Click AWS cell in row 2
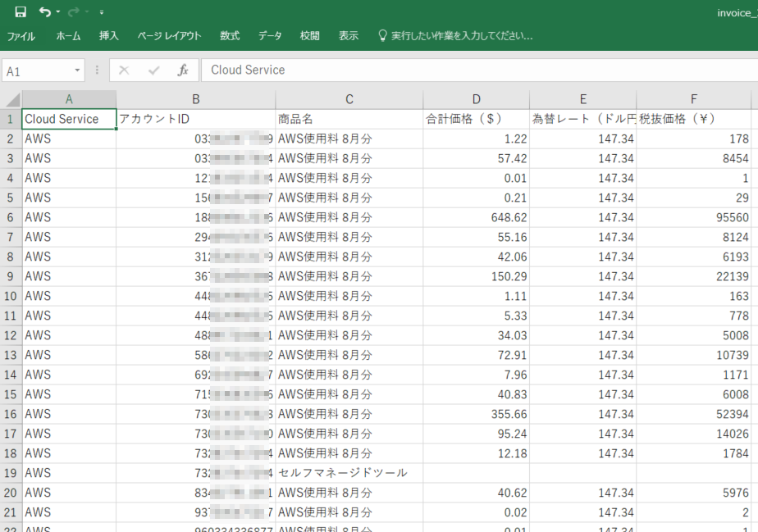The image size is (758, 532). coord(69,139)
